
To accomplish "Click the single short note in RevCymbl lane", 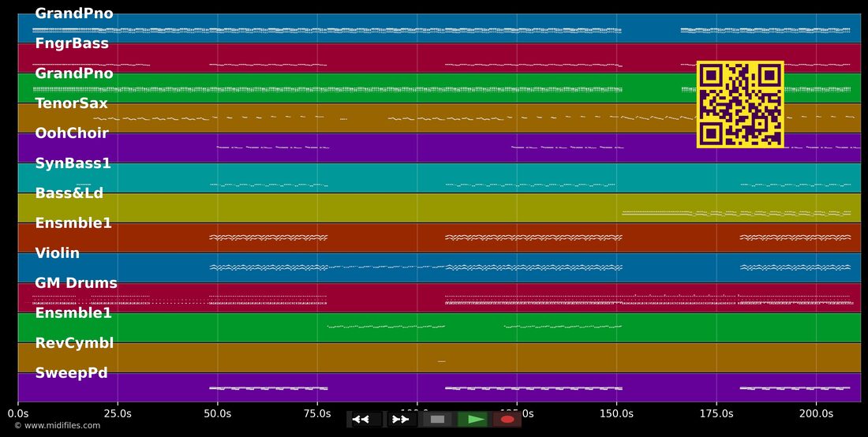I will [442, 361].
